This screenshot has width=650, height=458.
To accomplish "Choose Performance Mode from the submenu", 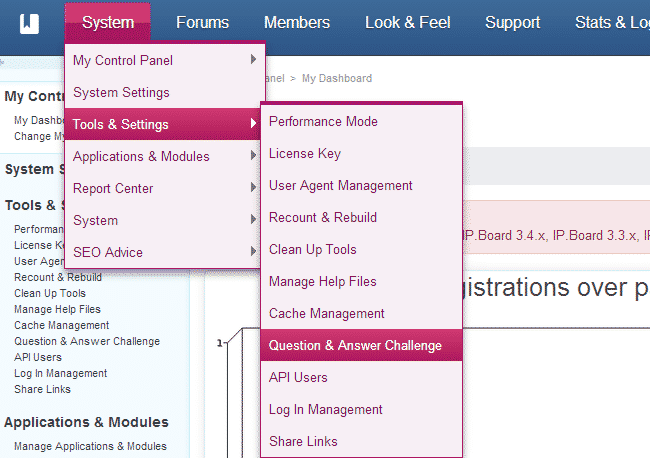I will click(x=323, y=121).
